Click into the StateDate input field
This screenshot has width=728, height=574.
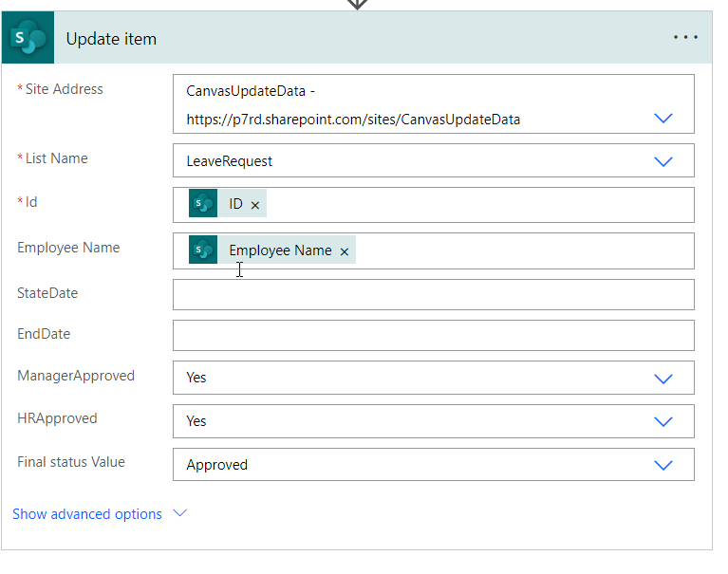coord(434,295)
